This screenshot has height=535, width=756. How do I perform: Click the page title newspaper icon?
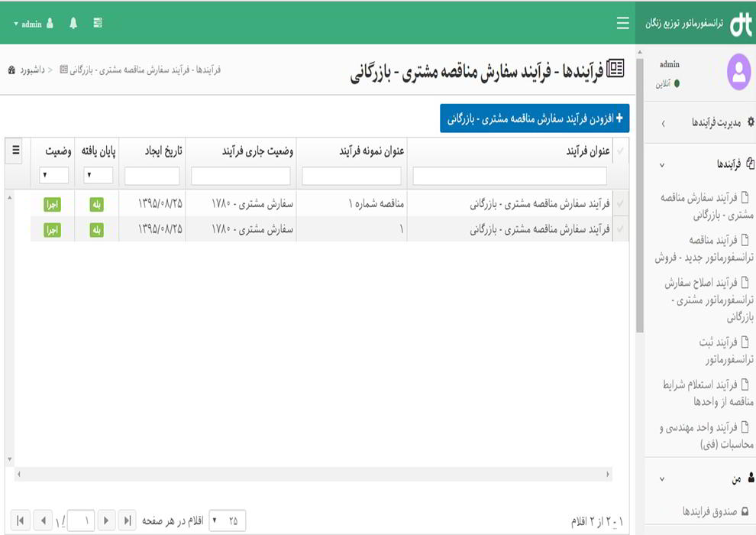coord(615,69)
